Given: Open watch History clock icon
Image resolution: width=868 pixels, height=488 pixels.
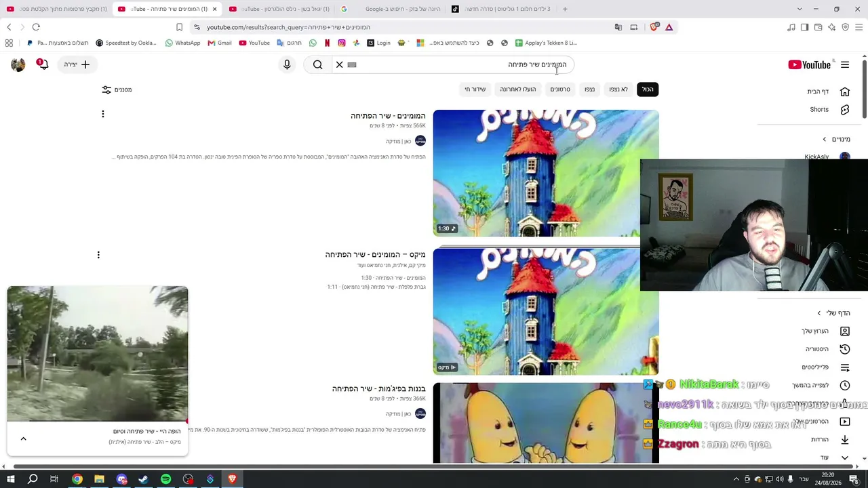Looking at the screenshot, I should click(x=845, y=349).
